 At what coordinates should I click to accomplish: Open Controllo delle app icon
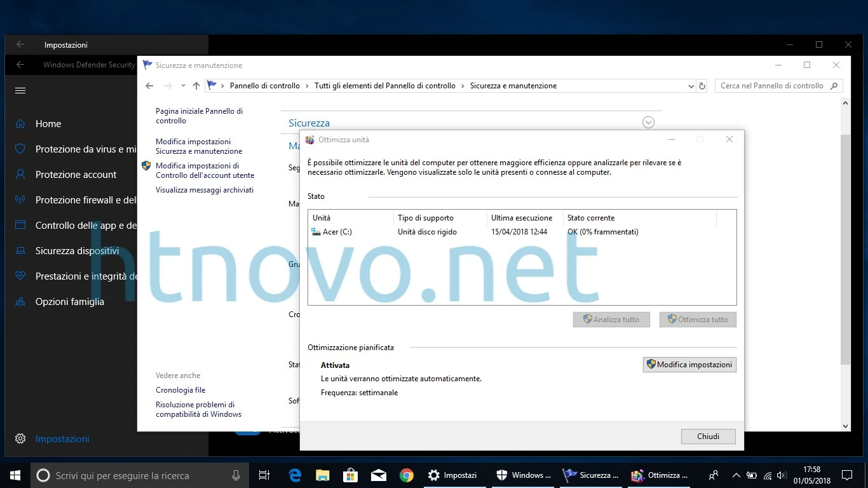(20, 226)
